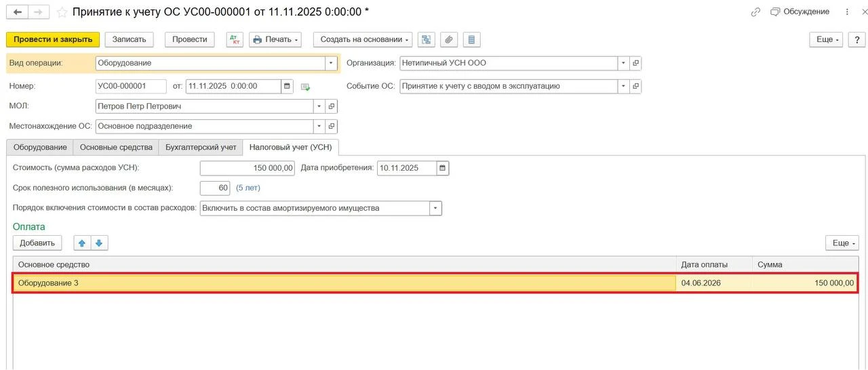Open top toolbar Еще menu
Screen dimensions: 868x370
(826, 39)
